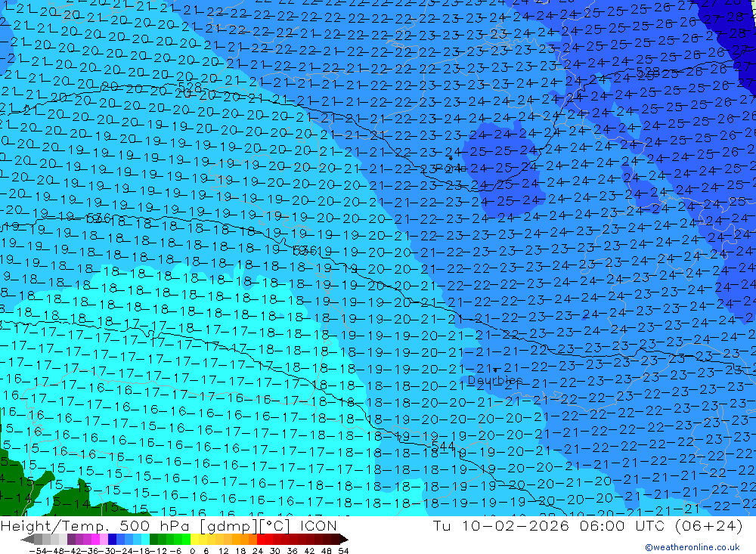
Task: Click the right dark arrow of color scale
Action: tap(344, 540)
